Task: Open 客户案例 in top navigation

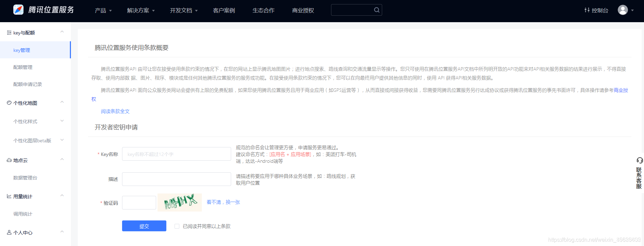Action: click(224, 11)
